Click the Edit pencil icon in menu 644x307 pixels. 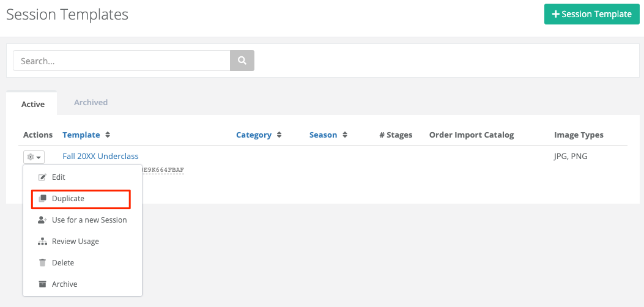coord(42,177)
